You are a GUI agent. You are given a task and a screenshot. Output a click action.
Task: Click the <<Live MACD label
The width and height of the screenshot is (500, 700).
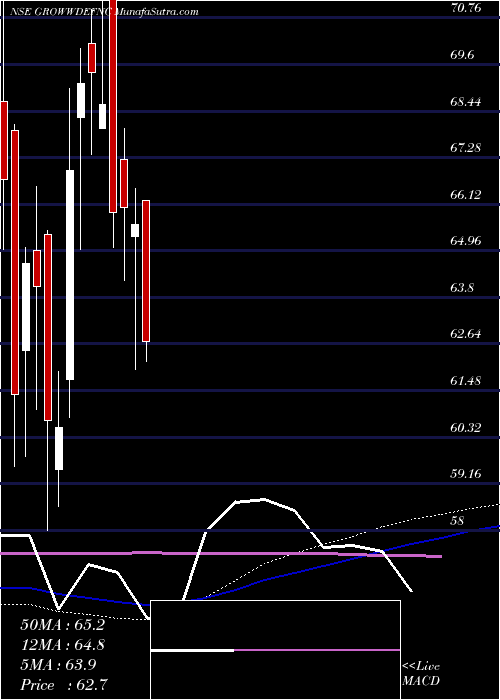[421, 674]
